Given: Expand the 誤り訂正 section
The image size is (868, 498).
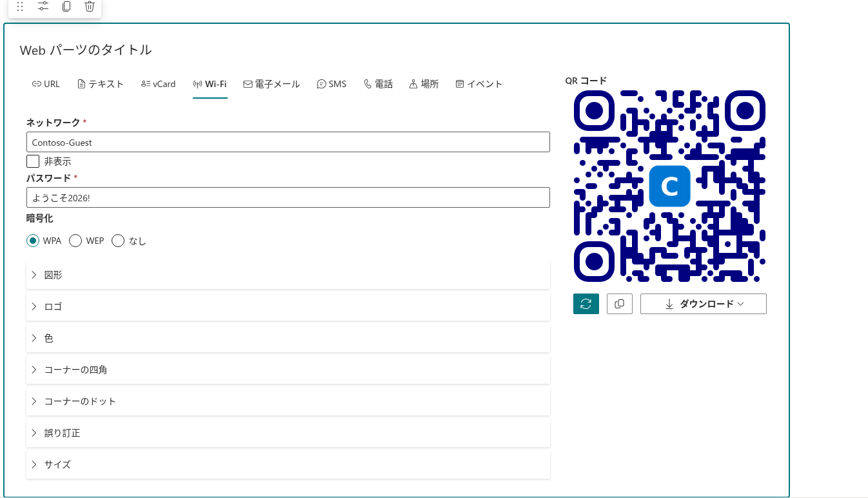Looking at the screenshot, I should [288, 433].
